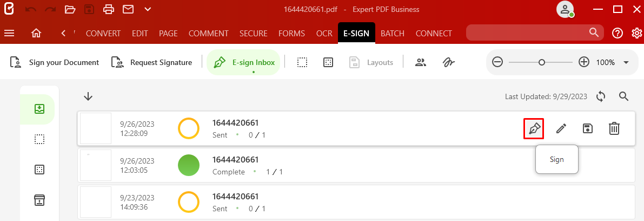Open help with the question mark icon
Screen dimensions: 644x221
tap(618, 33)
